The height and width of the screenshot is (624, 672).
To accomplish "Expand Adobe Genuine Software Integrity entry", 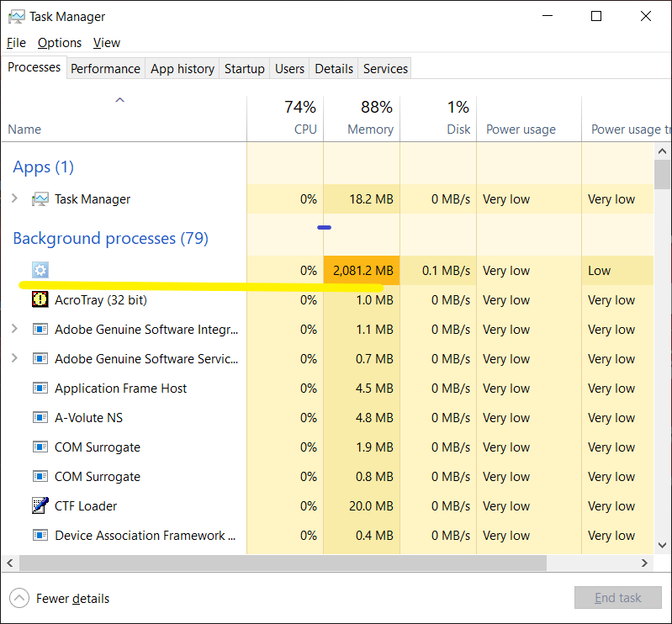I will point(14,329).
